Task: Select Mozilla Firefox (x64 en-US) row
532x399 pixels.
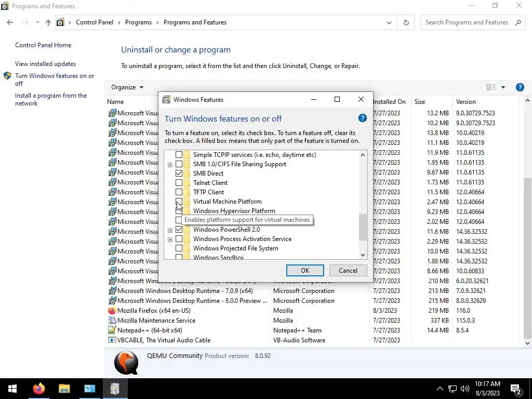Action: coord(312,311)
